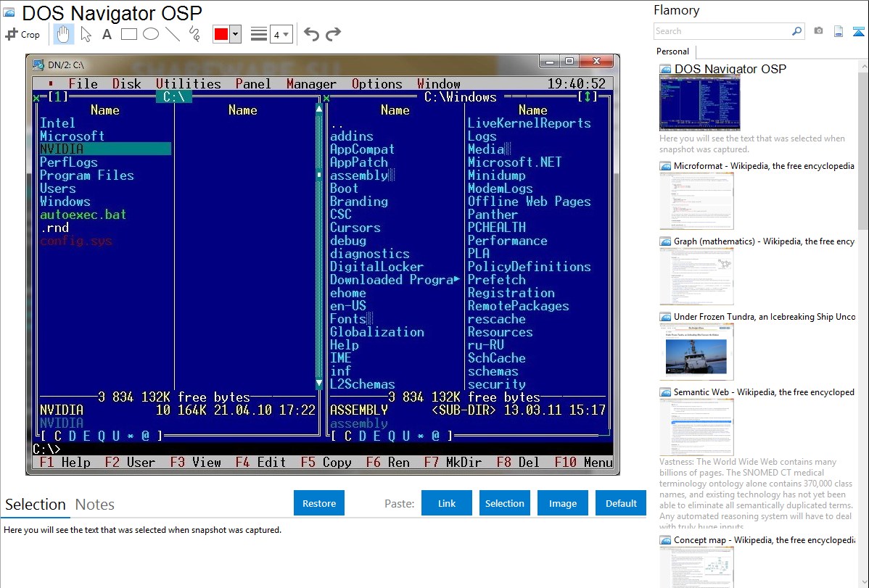Switch to the Personal tab
The image size is (869, 588).
click(672, 51)
